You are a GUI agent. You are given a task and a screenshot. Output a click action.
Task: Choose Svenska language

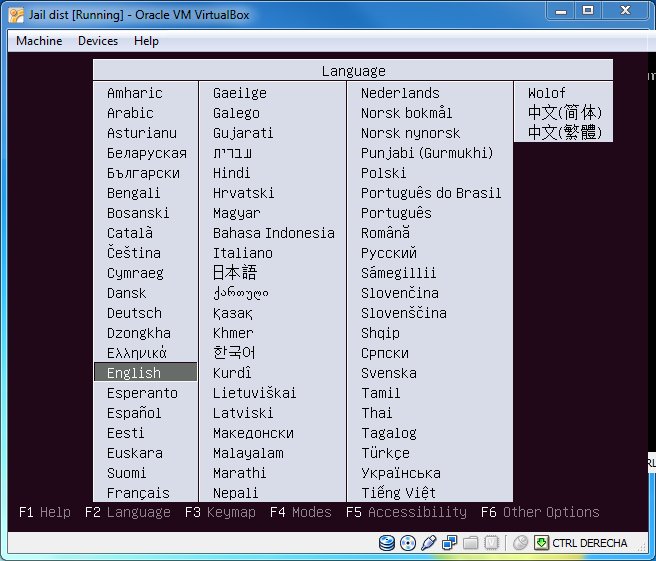pos(389,373)
